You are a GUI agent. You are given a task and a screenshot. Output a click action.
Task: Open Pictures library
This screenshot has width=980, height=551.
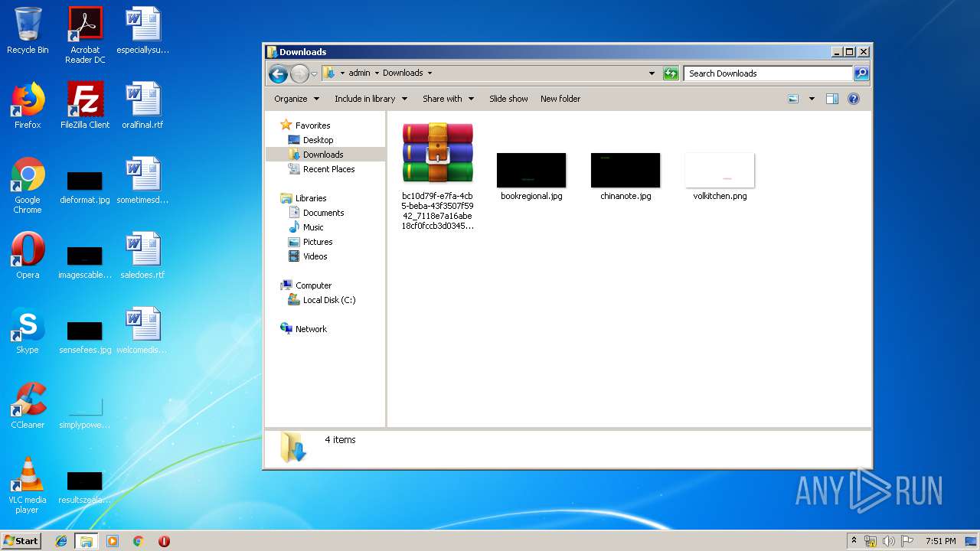(310, 242)
